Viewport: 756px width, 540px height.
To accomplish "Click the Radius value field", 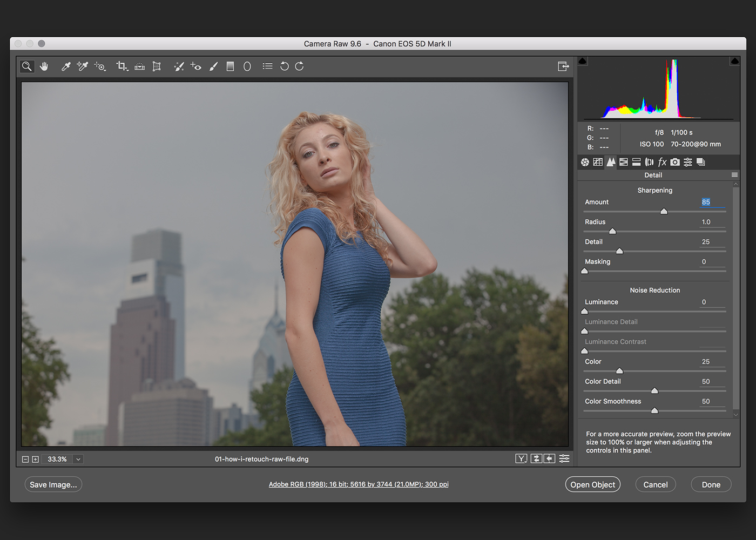I will [706, 222].
